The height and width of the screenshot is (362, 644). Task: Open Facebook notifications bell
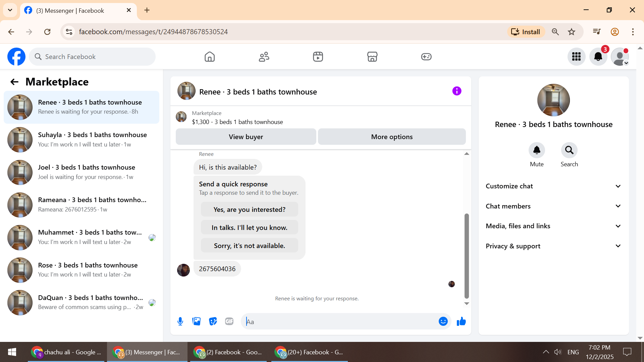(x=598, y=57)
